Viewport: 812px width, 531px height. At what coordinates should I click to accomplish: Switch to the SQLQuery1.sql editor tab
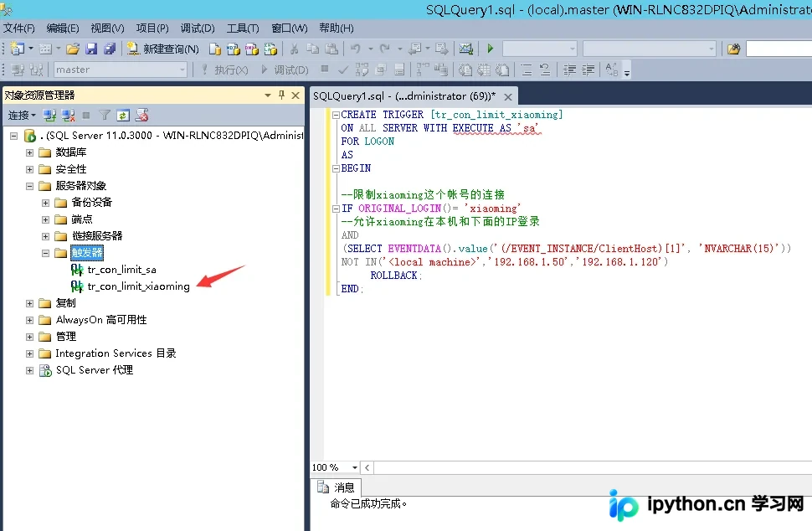[x=404, y=95]
